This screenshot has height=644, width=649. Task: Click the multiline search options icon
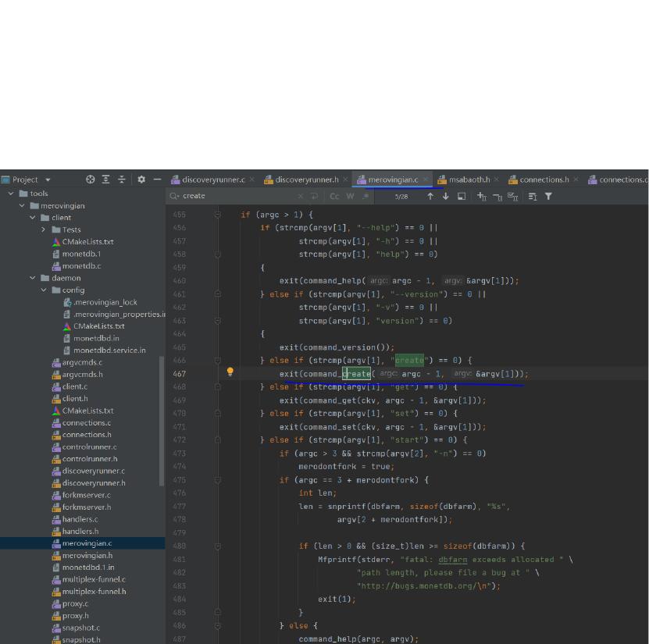click(533, 197)
